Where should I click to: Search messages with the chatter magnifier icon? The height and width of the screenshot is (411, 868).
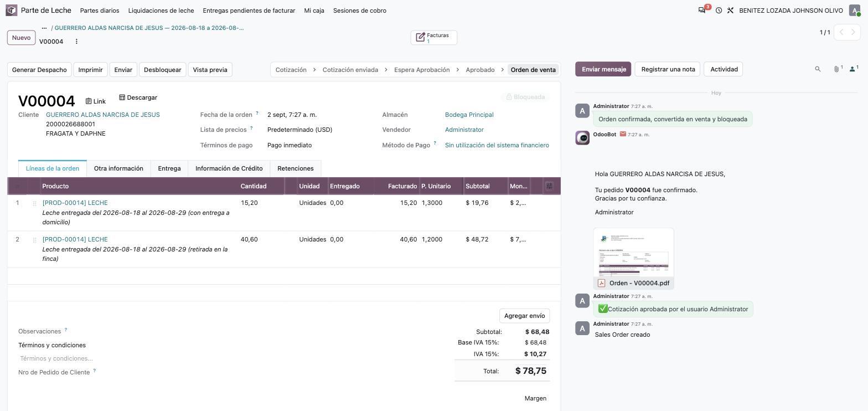818,69
